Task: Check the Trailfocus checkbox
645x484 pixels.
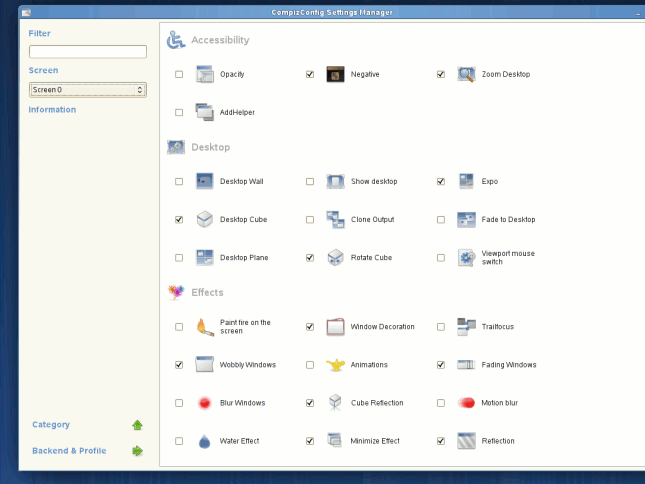Action: pyautogui.click(x=441, y=327)
